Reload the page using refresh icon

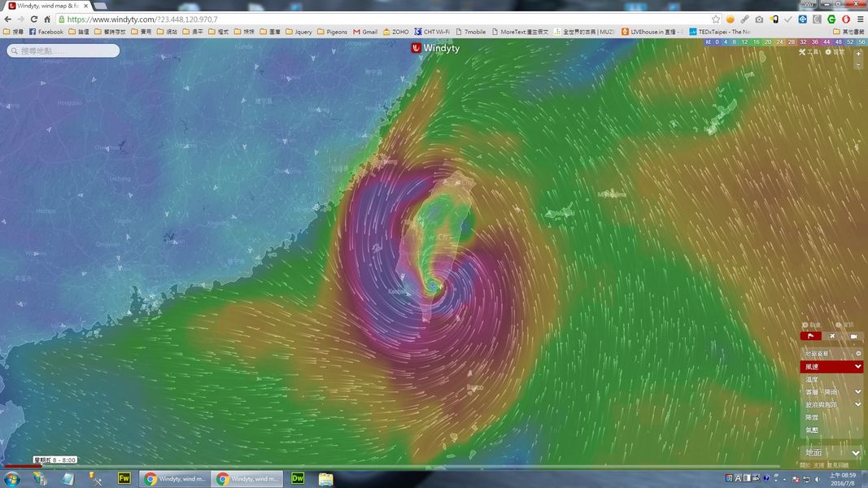tap(33, 19)
